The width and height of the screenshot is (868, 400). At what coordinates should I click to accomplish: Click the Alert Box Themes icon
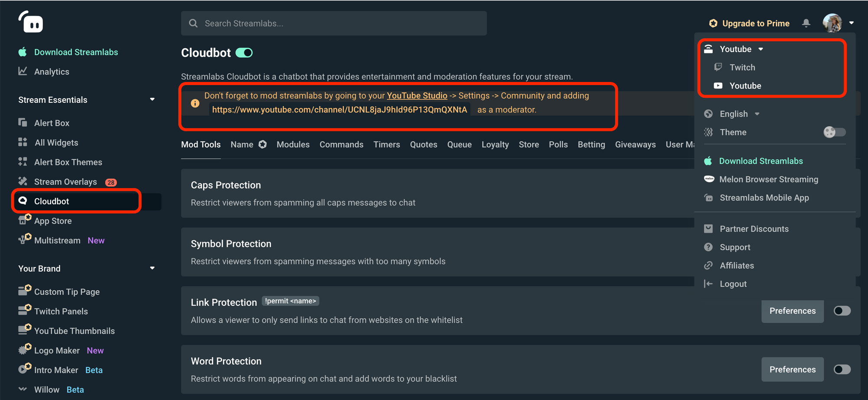(x=23, y=162)
